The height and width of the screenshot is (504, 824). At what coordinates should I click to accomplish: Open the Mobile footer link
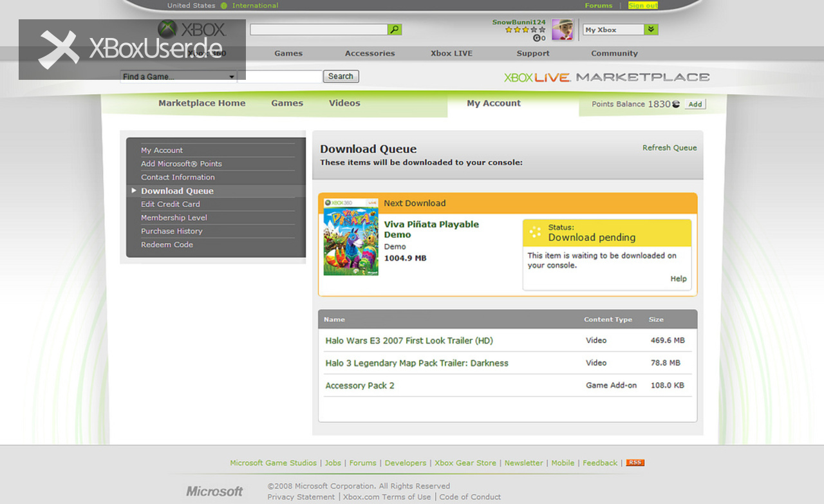(x=563, y=463)
